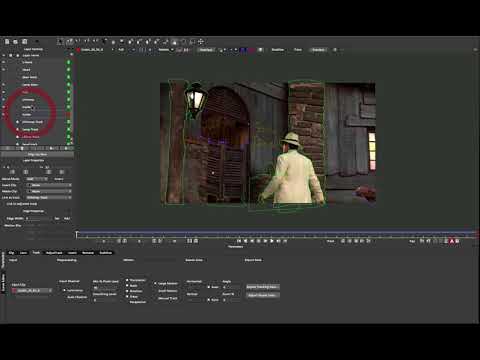Switch to the Track tab

(x=36, y=253)
